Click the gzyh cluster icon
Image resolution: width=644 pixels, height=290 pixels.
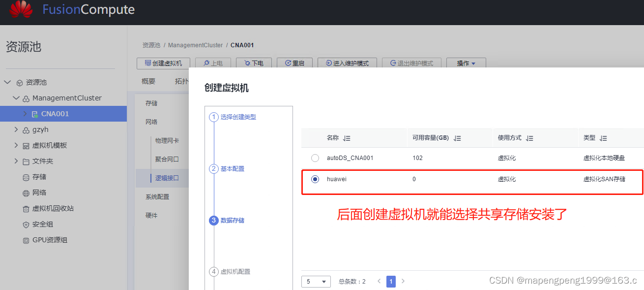(x=26, y=130)
